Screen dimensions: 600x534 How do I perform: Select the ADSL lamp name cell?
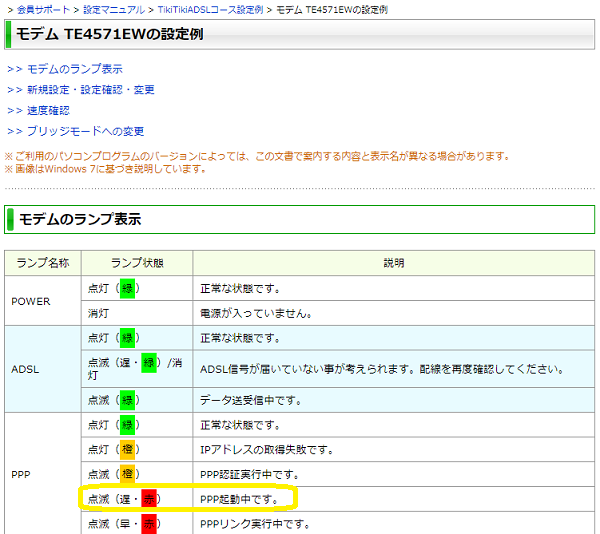coord(43,369)
